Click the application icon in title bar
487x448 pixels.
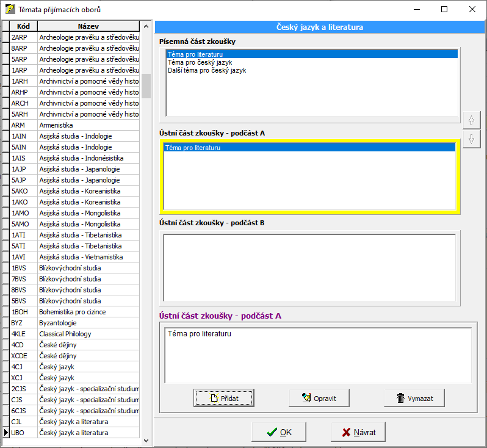[x=10, y=10]
